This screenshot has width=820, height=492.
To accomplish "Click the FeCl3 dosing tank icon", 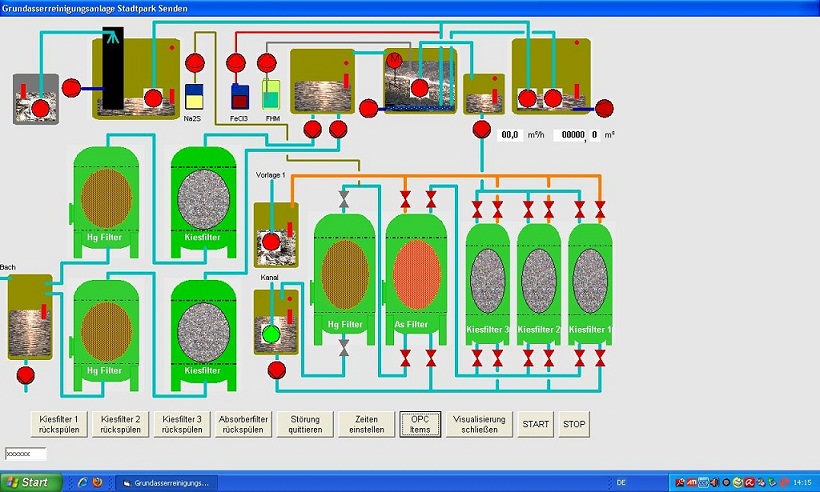I will tap(240, 97).
